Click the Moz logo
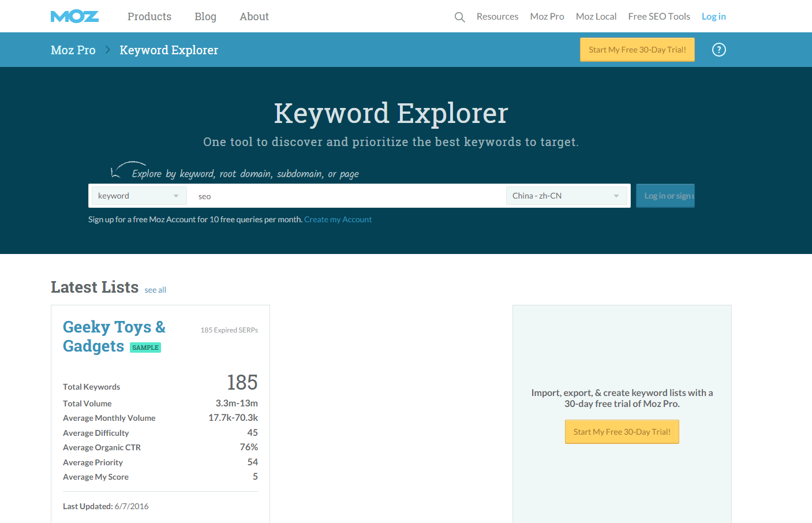Viewport: 812px width, 523px height. pyautogui.click(x=75, y=17)
